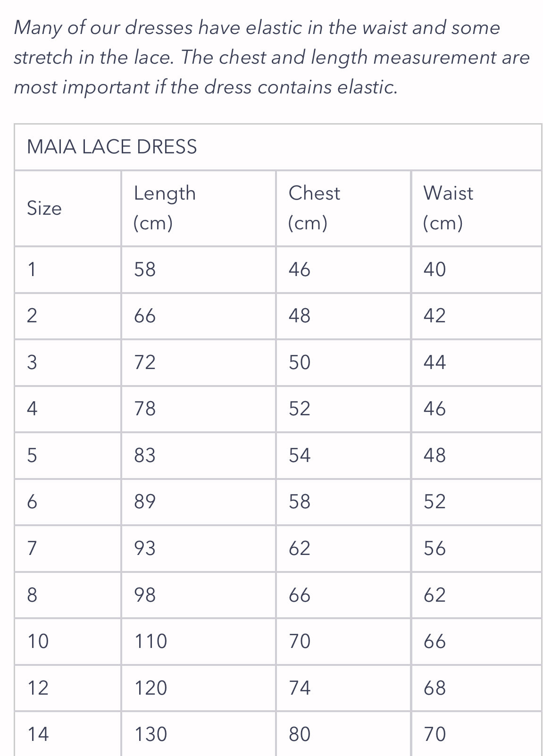
Task: Click the Size column header
Action: tap(44, 208)
